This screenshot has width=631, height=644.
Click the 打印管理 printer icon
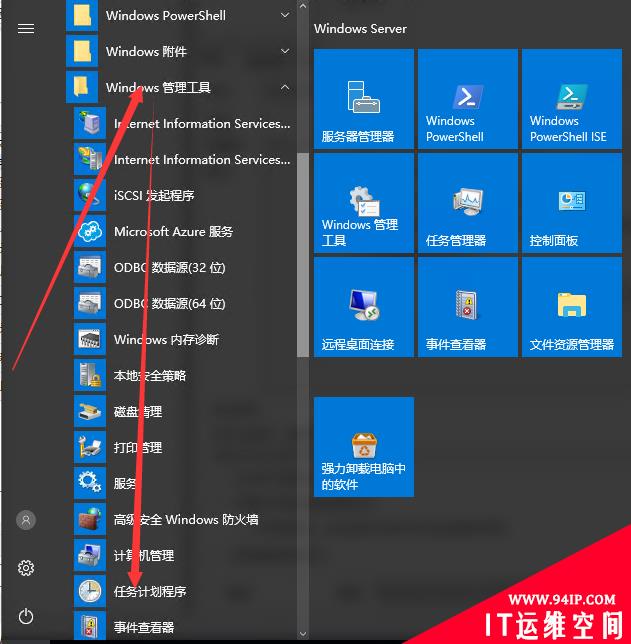(90, 447)
